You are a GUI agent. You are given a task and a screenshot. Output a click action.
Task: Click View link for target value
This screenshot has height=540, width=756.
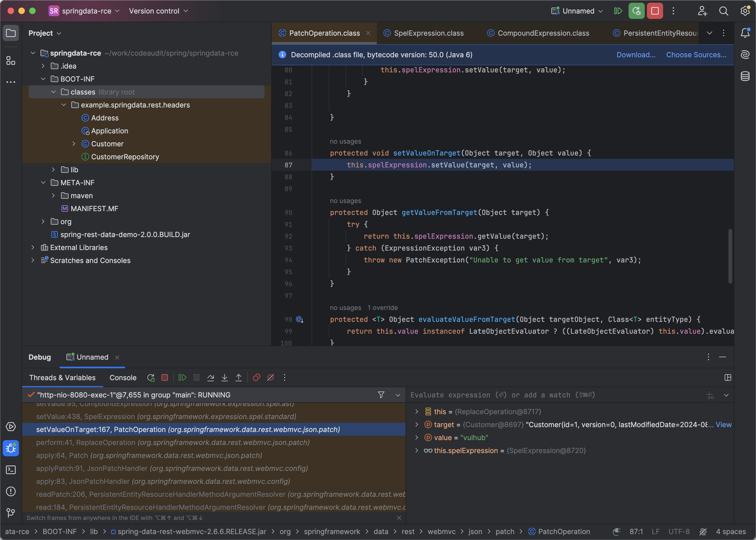pyautogui.click(x=723, y=425)
